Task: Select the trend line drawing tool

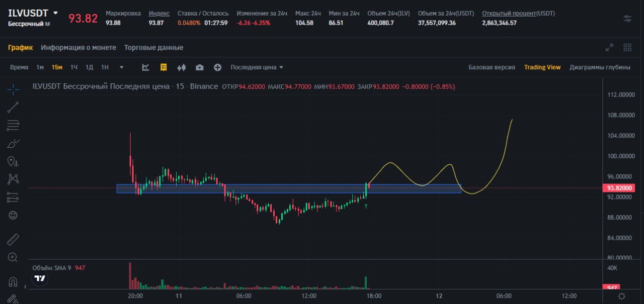Action: [13, 107]
